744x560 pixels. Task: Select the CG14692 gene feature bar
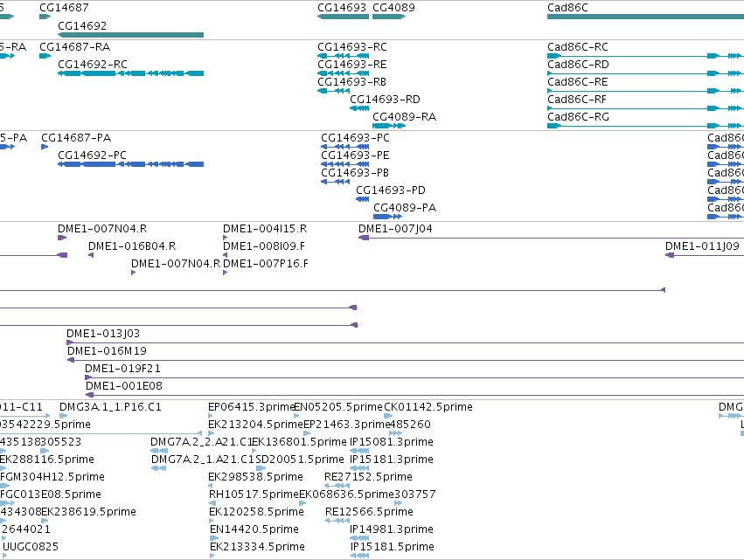130,35
